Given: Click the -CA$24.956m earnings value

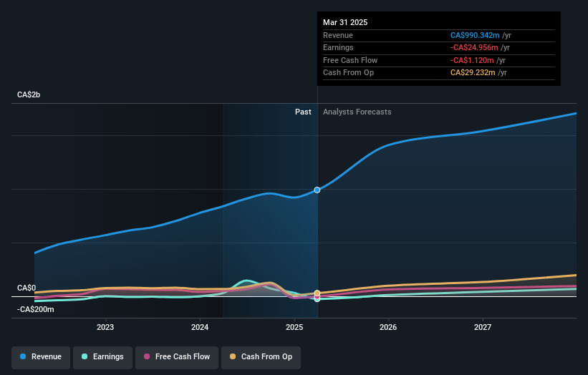Looking at the screenshot, I should (x=474, y=47).
